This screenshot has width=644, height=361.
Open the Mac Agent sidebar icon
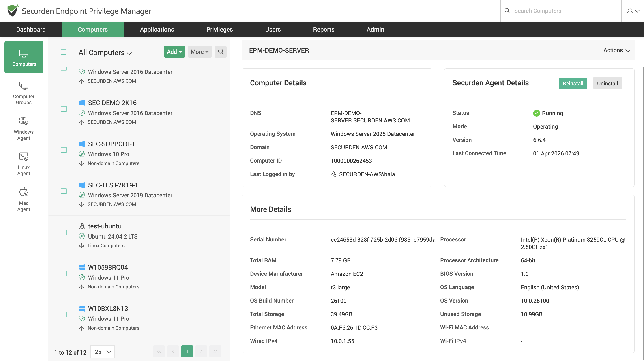(x=24, y=199)
